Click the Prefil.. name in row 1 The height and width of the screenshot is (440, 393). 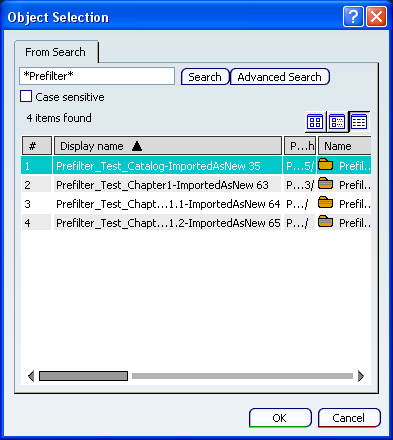click(355, 166)
